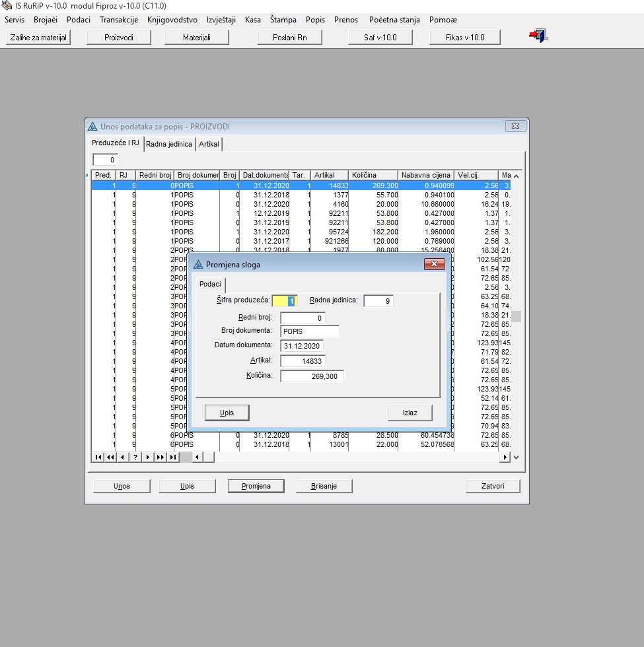Go to previous record arrow

point(122,457)
